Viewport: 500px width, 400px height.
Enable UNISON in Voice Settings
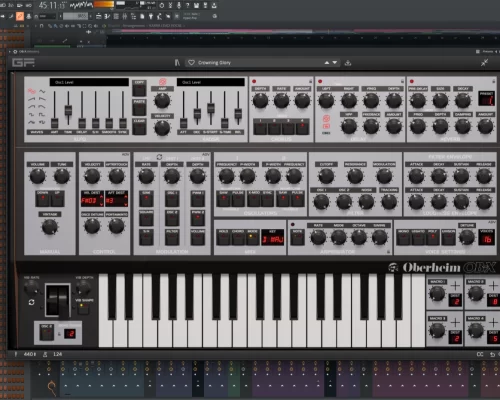448,237
